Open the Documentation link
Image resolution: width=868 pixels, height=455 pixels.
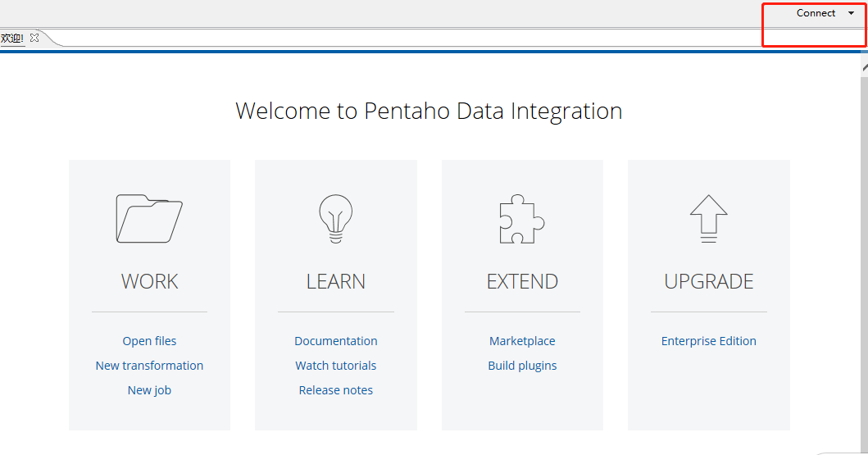[336, 341]
